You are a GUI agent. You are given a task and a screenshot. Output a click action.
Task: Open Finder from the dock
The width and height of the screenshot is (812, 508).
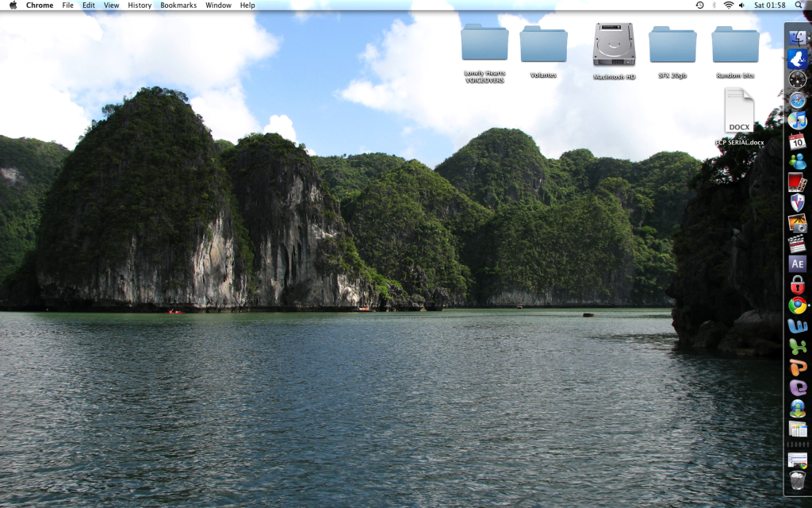(797, 37)
